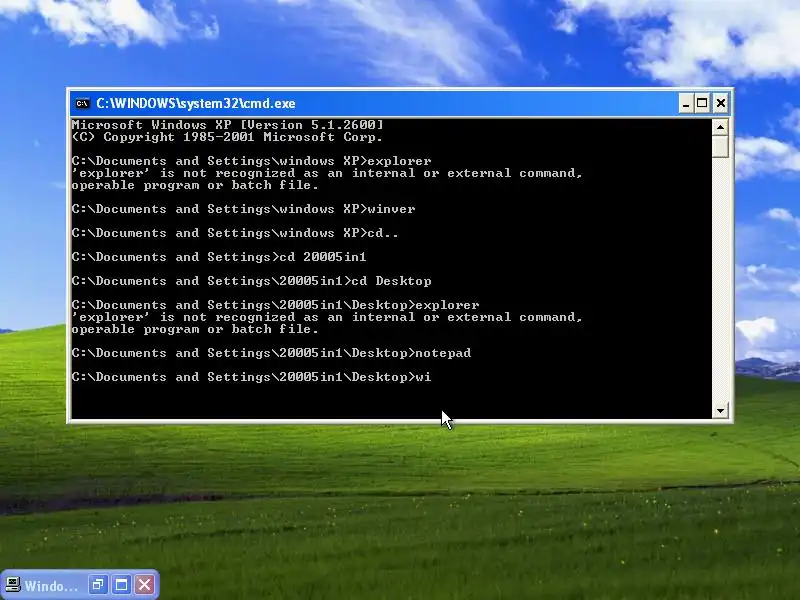The width and height of the screenshot is (800, 600).
Task: Click the console scrollbar down arrow
Action: (720, 411)
